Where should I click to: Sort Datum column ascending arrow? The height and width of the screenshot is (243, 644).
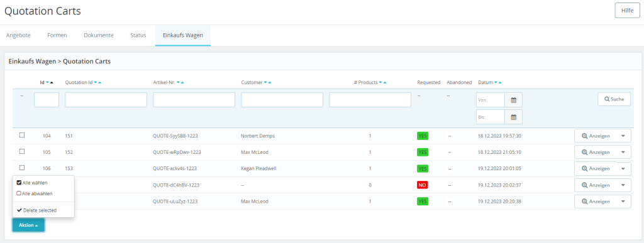(x=500, y=82)
